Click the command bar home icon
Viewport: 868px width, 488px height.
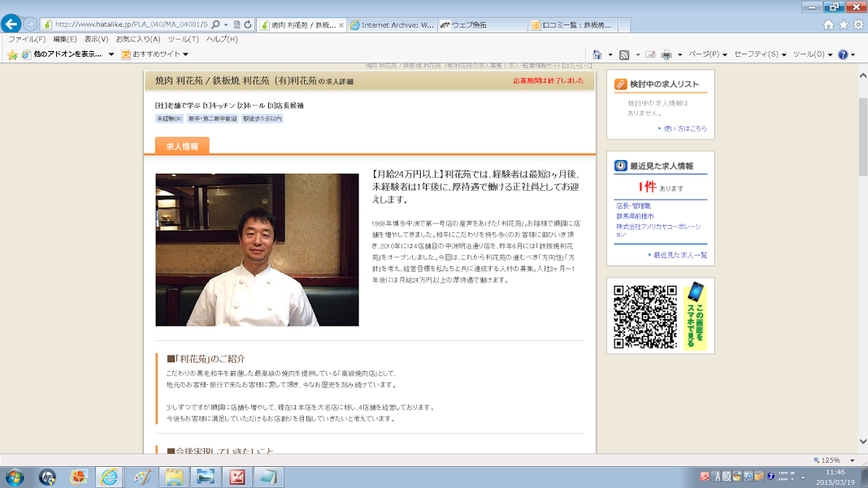click(597, 54)
